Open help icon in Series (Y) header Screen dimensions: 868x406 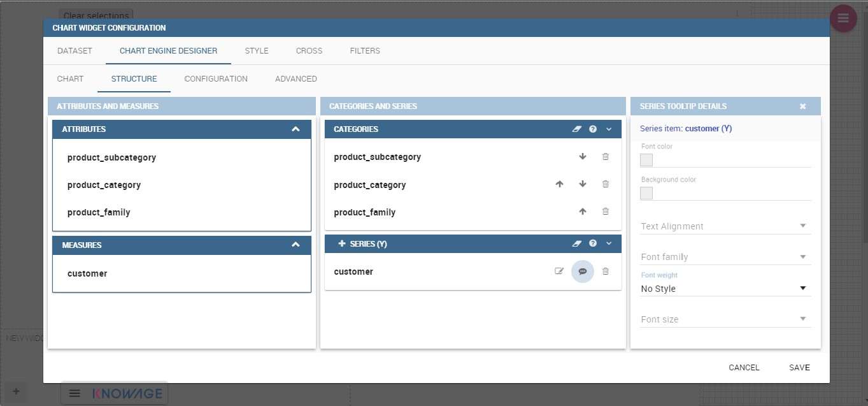(593, 243)
